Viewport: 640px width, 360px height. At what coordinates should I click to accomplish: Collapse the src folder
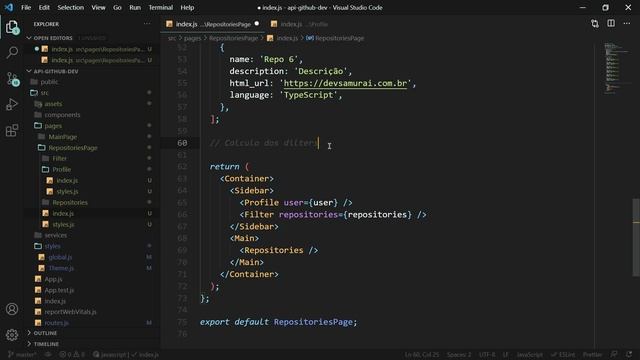pyautogui.click(x=44, y=93)
